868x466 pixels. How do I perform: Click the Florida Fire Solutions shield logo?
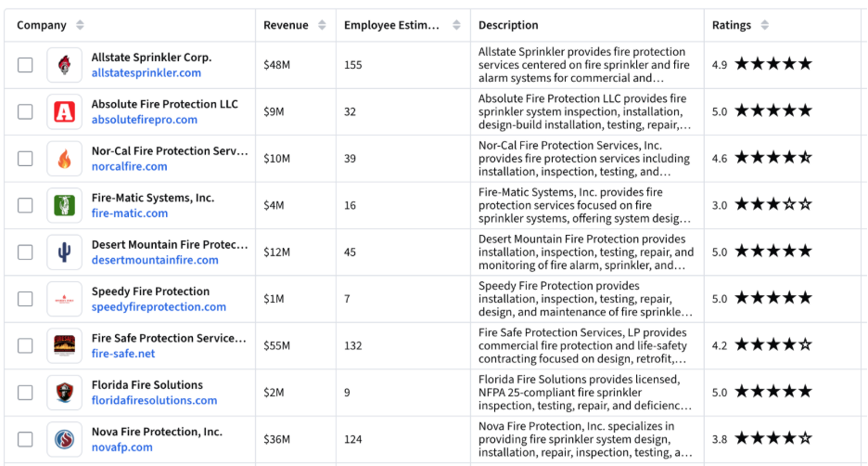click(x=65, y=393)
